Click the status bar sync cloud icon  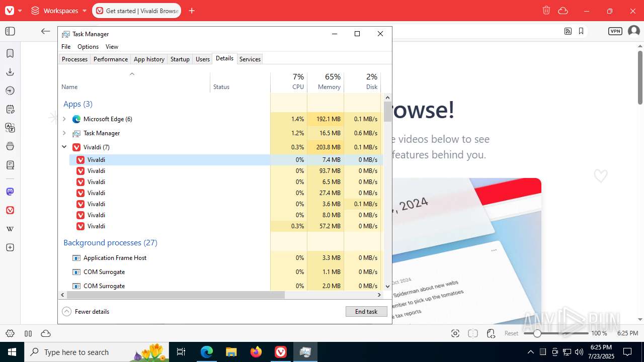[x=46, y=333]
